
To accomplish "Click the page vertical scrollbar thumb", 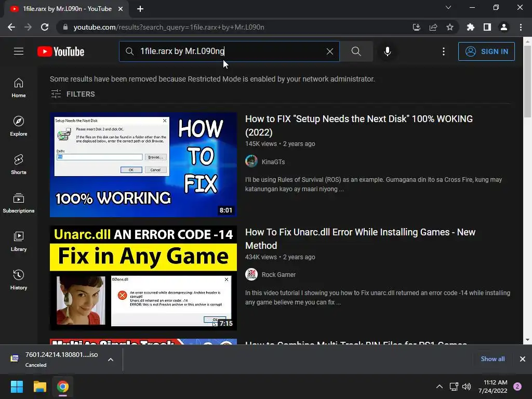I will point(528,82).
